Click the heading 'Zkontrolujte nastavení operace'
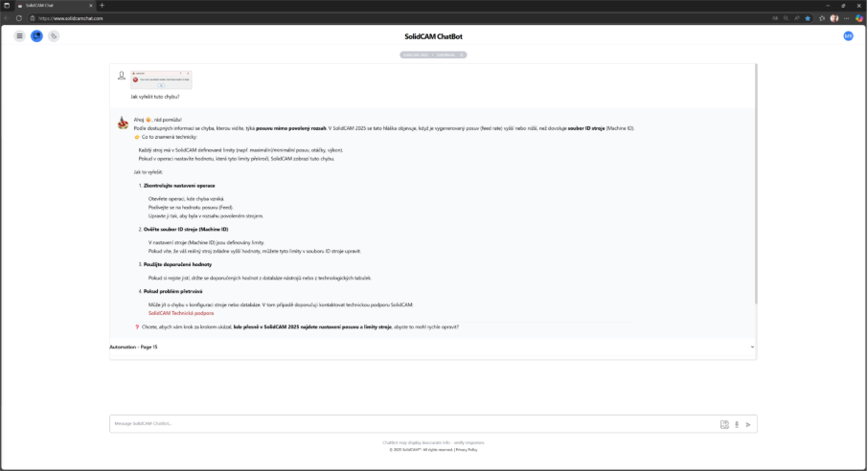This screenshot has width=868, height=471. [179, 186]
